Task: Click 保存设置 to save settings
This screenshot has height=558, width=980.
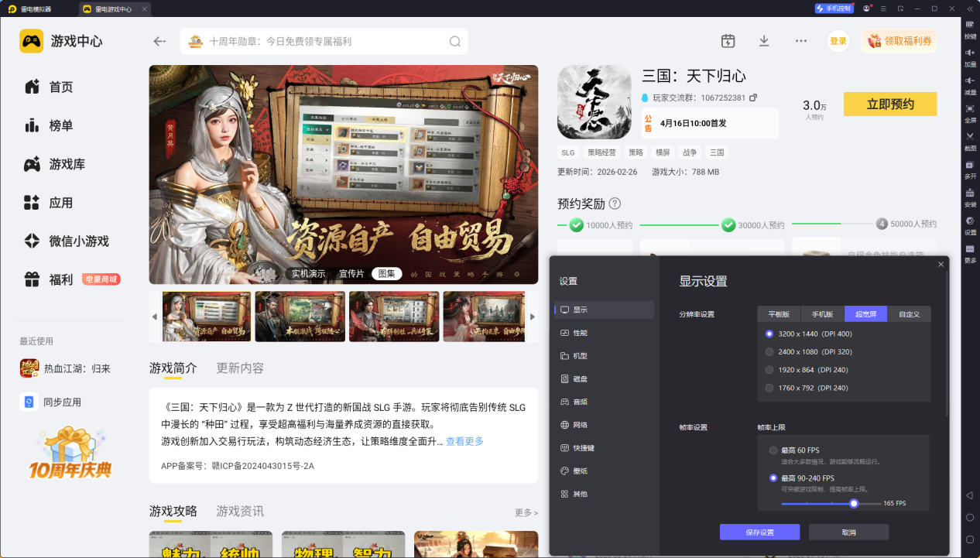Action: point(759,532)
